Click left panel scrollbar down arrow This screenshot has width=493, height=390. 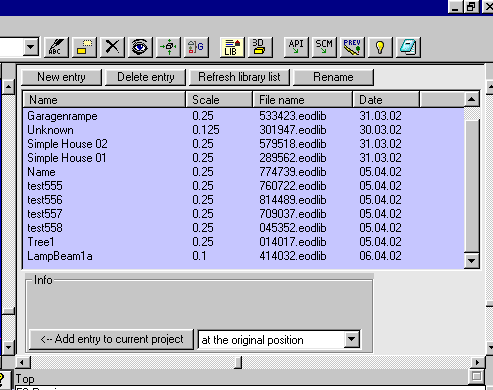8,348
